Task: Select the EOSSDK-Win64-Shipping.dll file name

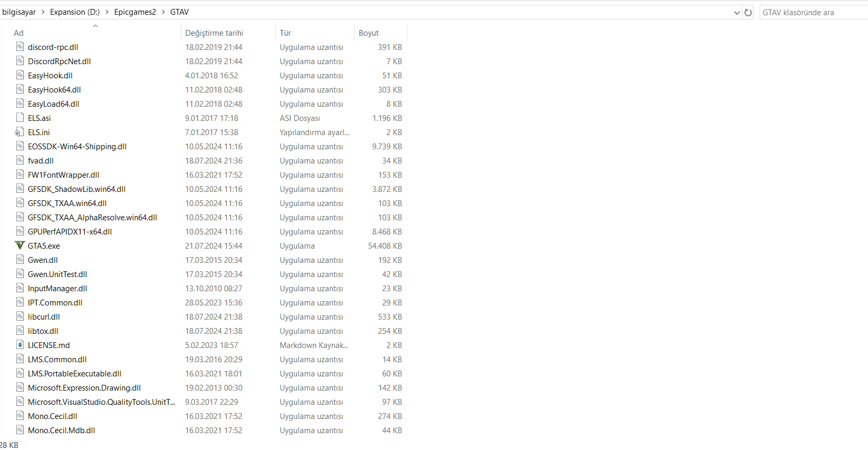Action: click(x=77, y=146)
